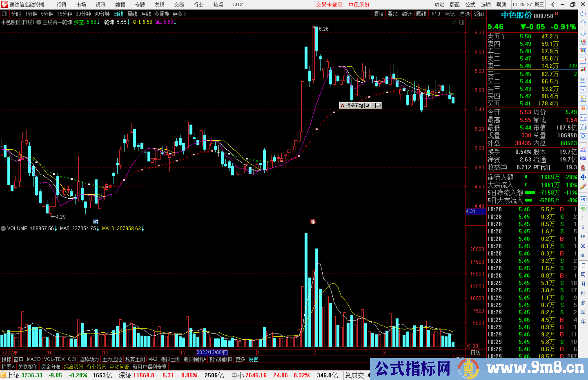Click the chart window layout icon
The image size is (588, 380).
pyautogui.click(x=462, y=22)
